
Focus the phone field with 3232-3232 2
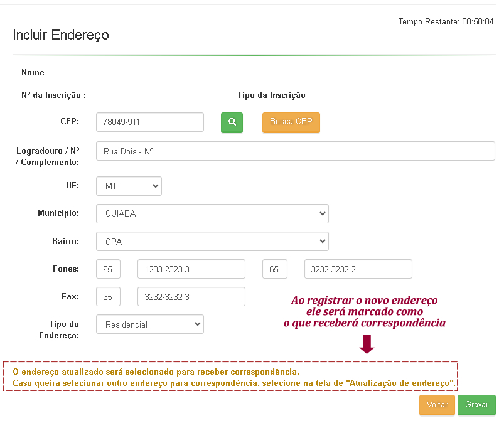click(x=358, y=269)
